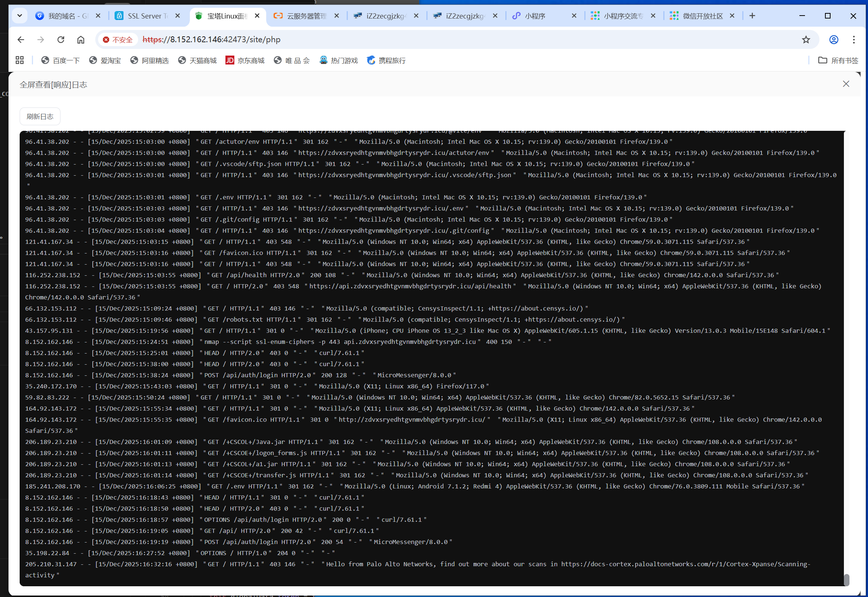Open Chrome three-dot menu
The height and width of the screenshot is (597, 868).
[854, 40]
